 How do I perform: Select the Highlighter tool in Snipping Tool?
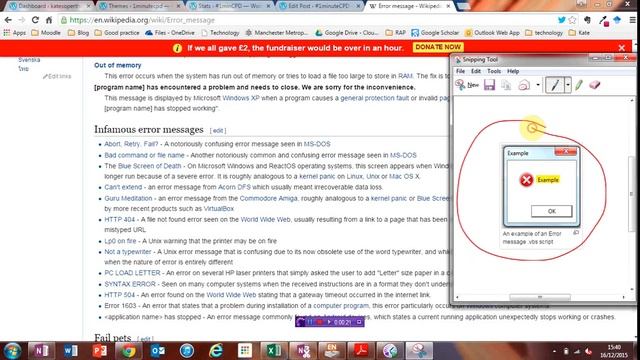click(579, 85)
